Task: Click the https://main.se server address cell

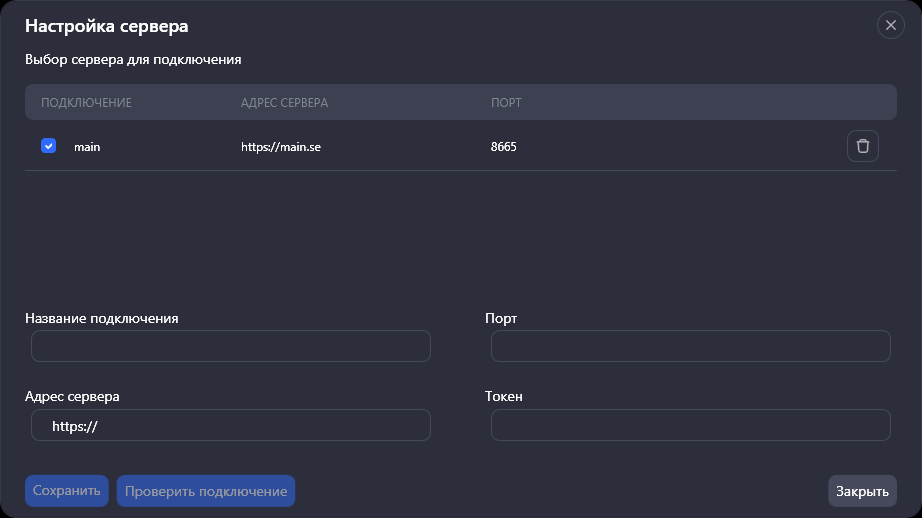Action: tap(280, 147)
